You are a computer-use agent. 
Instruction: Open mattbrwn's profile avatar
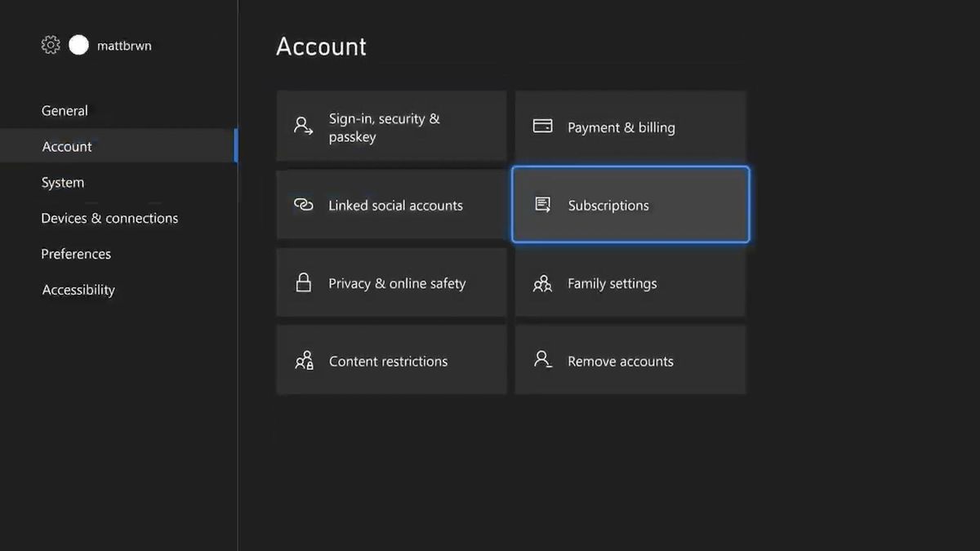[78, 45]
